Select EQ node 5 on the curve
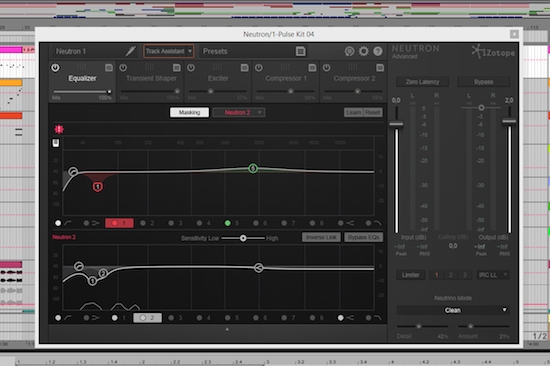 (x=253, y=168)
